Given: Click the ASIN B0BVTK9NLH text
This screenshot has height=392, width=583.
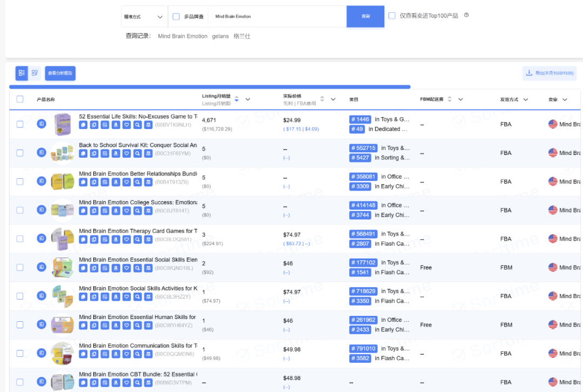Looking at the screenshot, I should [x=173, y=125].
